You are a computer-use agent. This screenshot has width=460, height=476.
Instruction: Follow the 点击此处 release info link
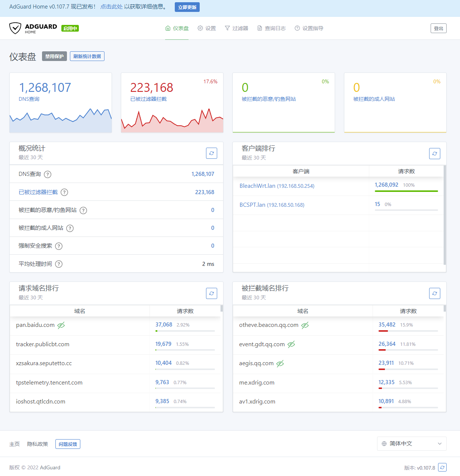point(112,7)
